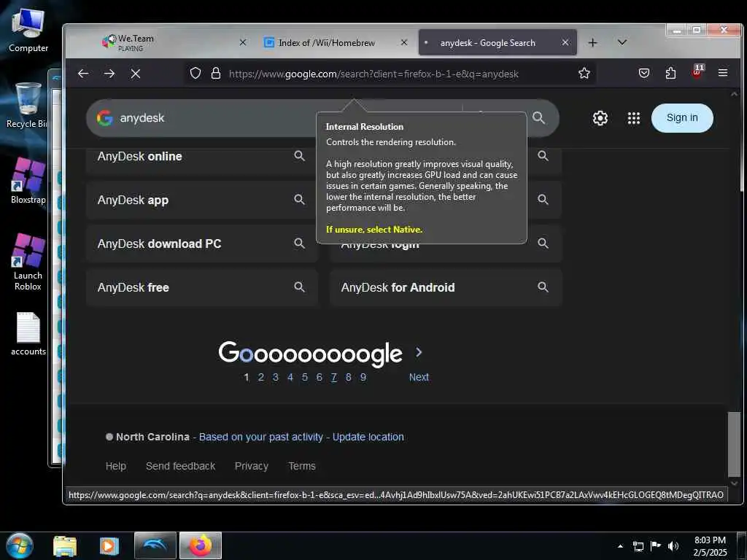Image resolution: width=747 pixels, height=560 pixels.
Task: Search related term AnyDesk app
Action: (x=202, y=200)
